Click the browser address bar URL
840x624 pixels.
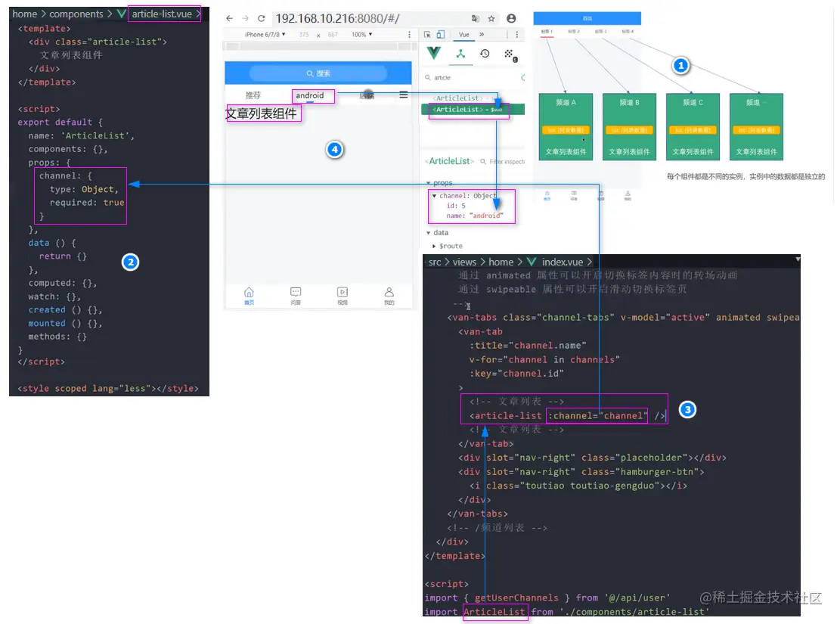337,18
